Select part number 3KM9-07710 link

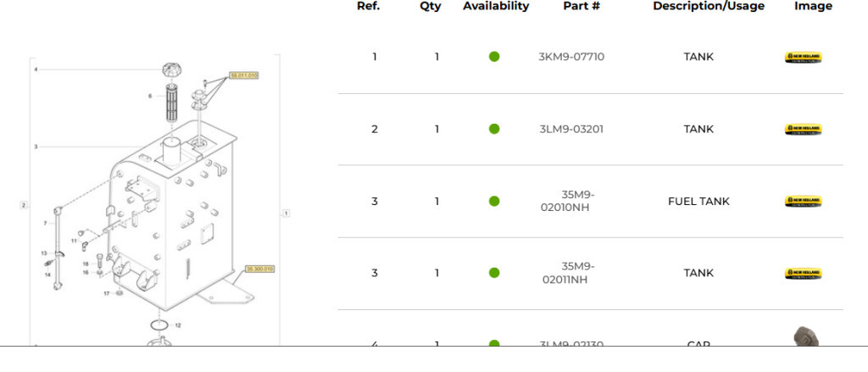point(571,57)
